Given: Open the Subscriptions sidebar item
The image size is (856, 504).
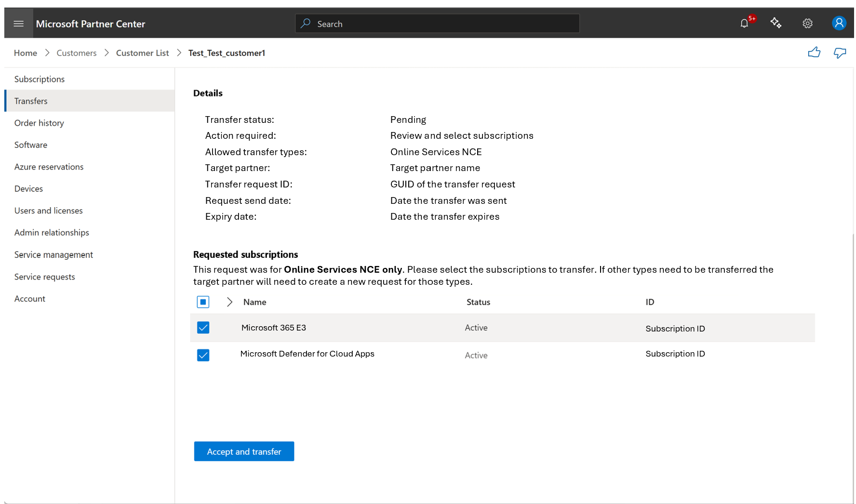Looking at the screenshot, I should [x=40, y=79].
